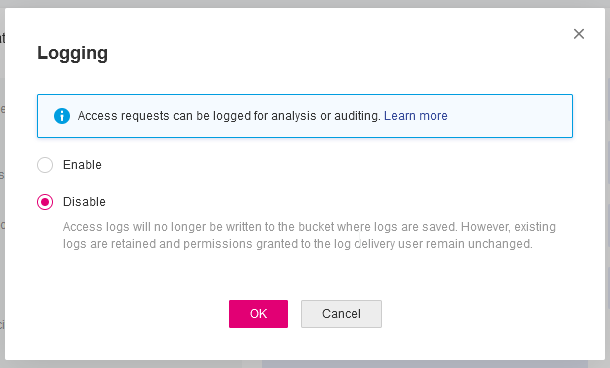Close the Logging dialog with the X icon
The width and height of the screenshot is (610, 368).
pos(579,34)
